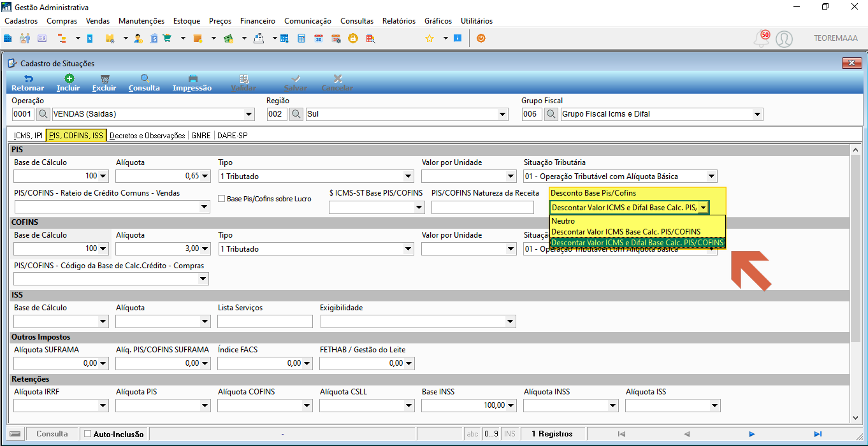Click the yellow package box toolbar icon
The width and height of the screenshot is (868, 446).
pyautogui.click(x=110, y=38)
